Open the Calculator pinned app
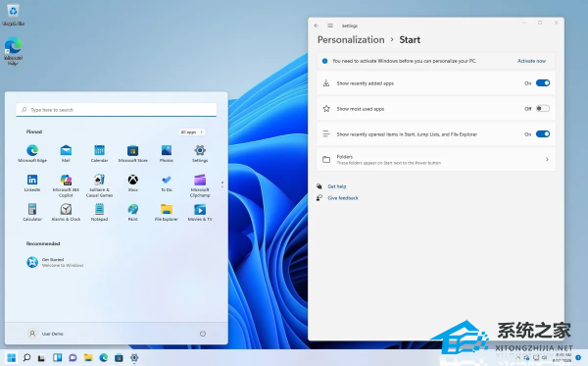Screen dimensions: 588x366 32,212
